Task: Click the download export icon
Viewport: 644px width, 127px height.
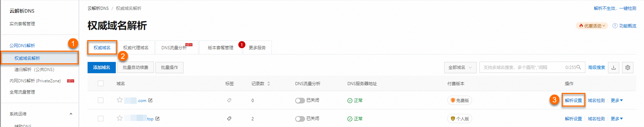Action: [x=614, y=68]
